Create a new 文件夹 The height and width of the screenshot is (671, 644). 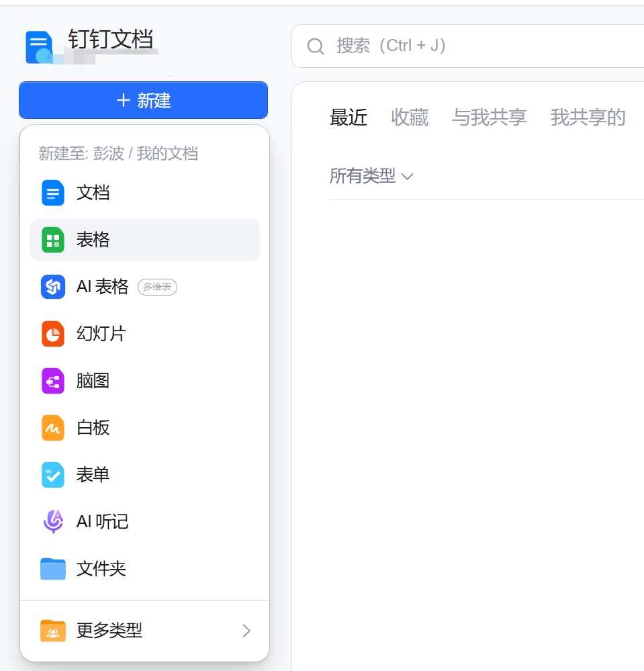tap(144, 569)
